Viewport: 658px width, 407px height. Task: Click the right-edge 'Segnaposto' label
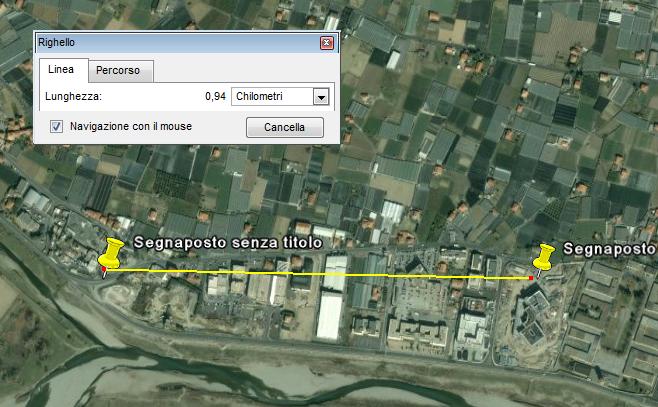609,248
